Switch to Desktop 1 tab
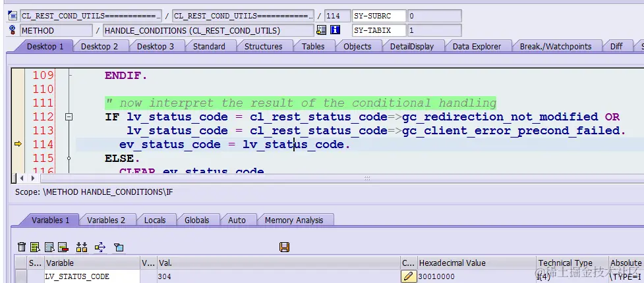 (45, 46)
